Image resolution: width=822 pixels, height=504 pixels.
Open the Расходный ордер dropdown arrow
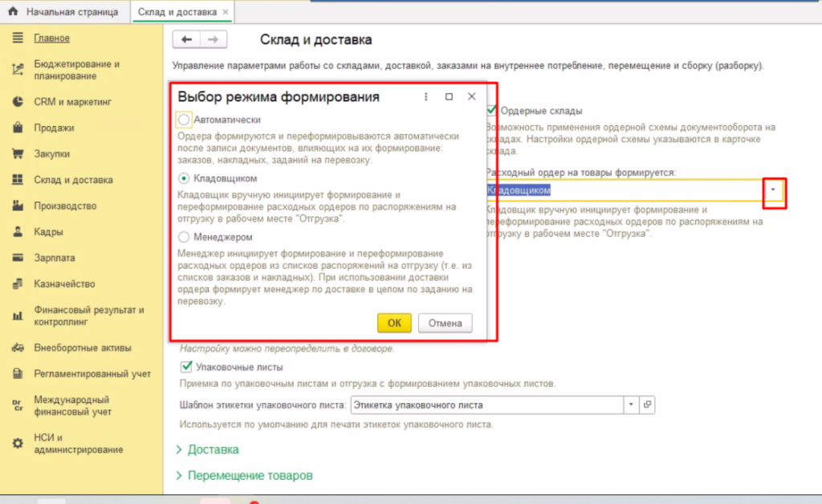click(774, 189)
